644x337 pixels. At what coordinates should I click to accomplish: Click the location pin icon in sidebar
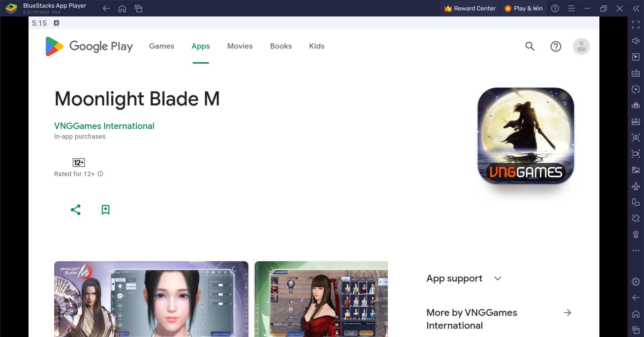[x=636, y=234]
